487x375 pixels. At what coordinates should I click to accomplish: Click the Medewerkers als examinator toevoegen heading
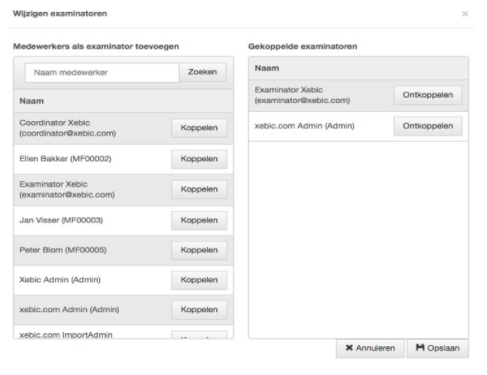[x=96, y=46]
